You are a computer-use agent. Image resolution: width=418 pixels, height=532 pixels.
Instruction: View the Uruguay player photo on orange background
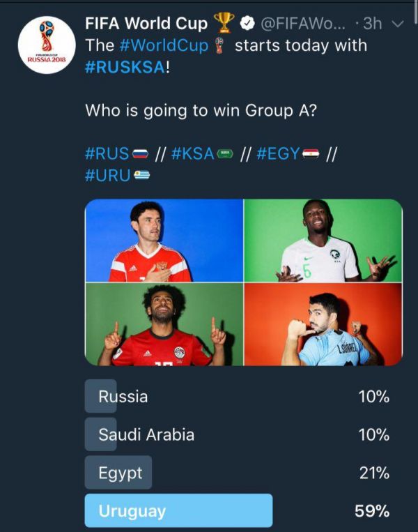(323, 324)
